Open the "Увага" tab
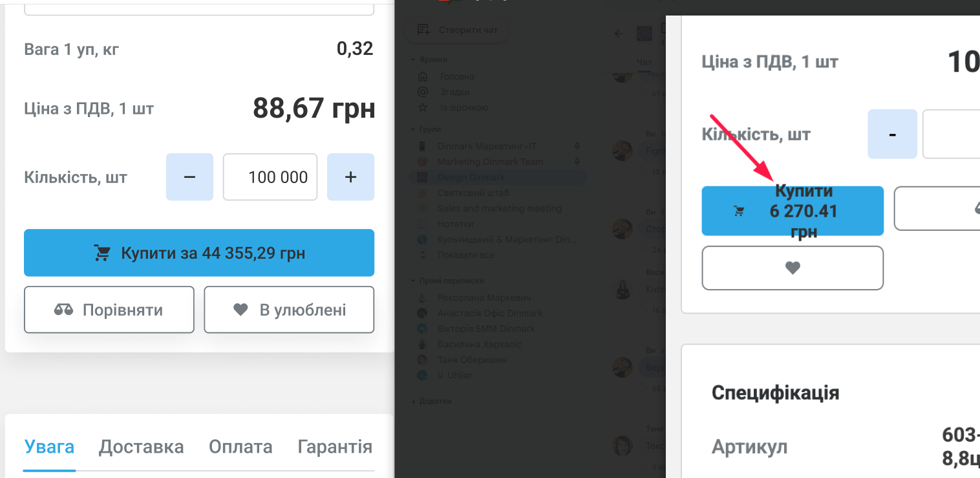The image size is (980, 478). click(49, 447)
